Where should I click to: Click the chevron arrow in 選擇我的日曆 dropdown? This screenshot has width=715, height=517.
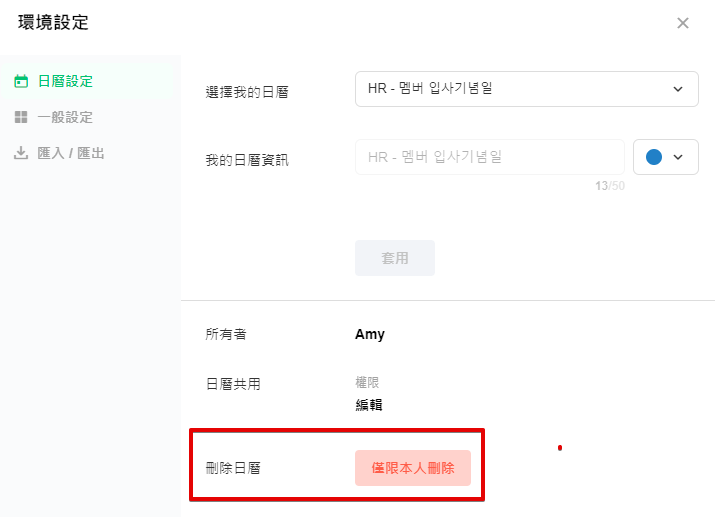(x=678, y=89)
